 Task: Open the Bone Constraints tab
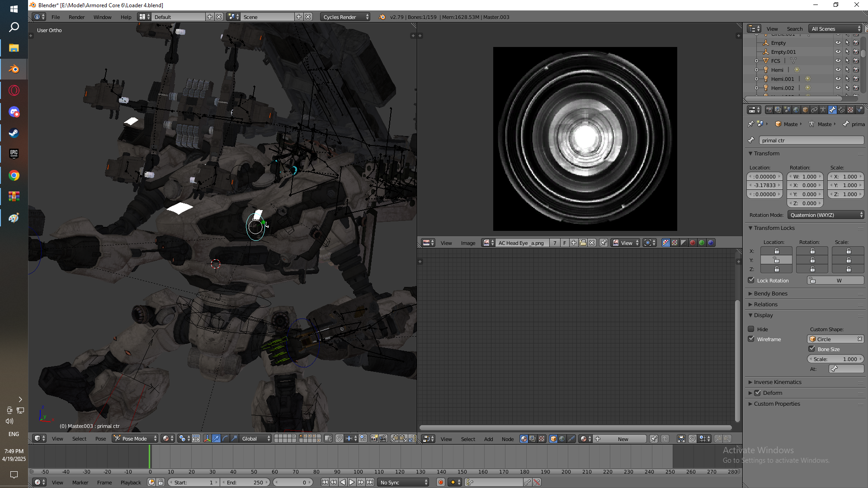click(841, 110)
